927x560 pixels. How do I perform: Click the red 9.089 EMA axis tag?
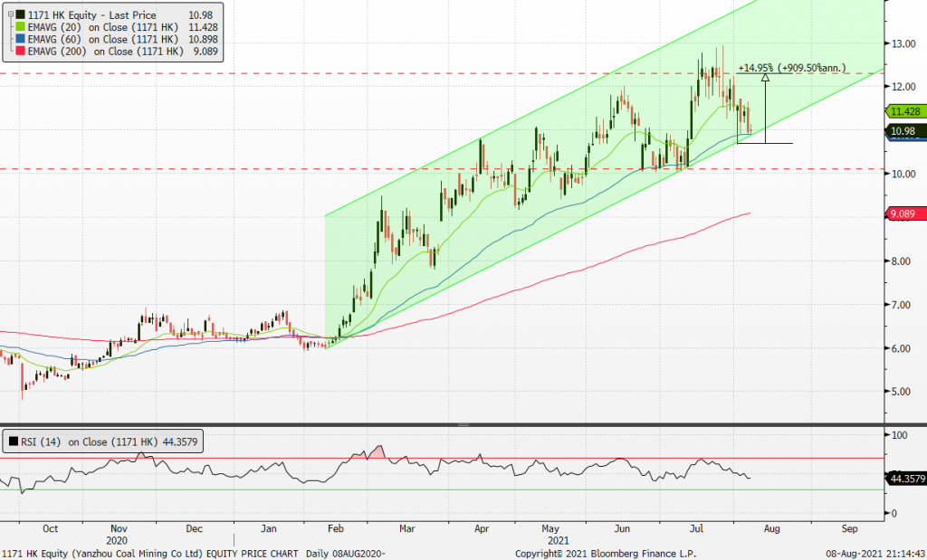point(905,214)
